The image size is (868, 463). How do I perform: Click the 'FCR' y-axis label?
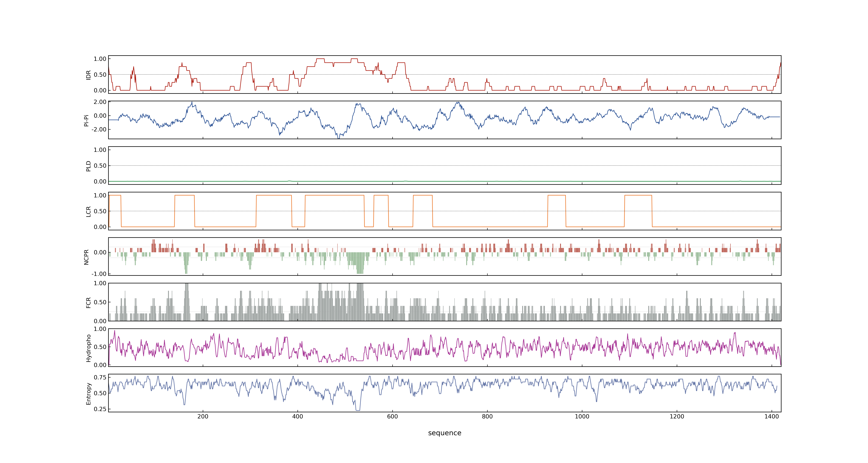tap(88, 303)
